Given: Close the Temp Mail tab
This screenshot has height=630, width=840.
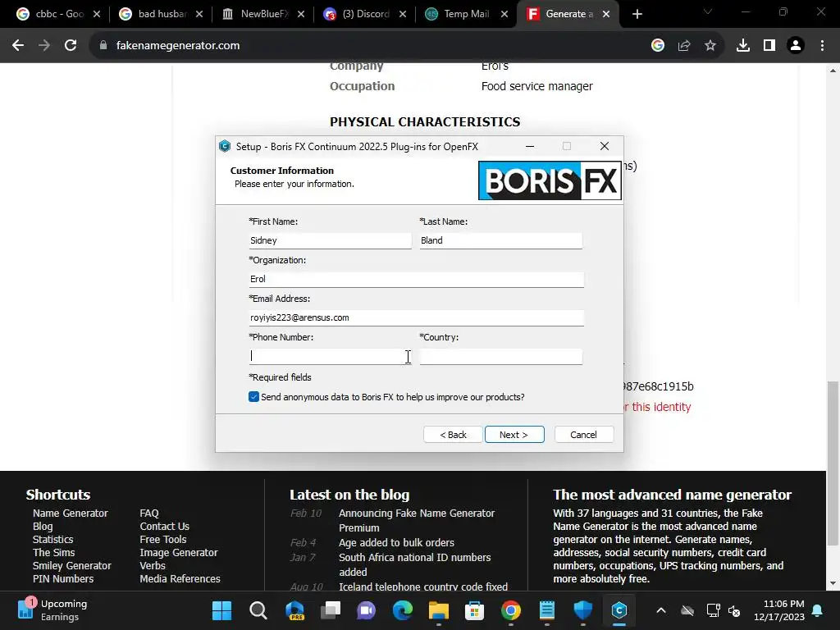Looking at the screenshot, I should pyautogui.click(x=504, y=14).
